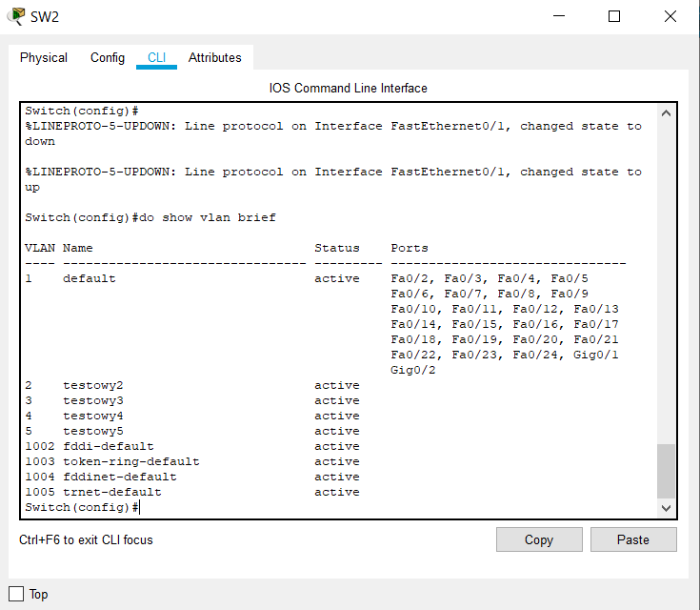This screenshot has height=610, width=700.
Task: Click the testowy2 VLAN row
Action: (x=92, y=385)
